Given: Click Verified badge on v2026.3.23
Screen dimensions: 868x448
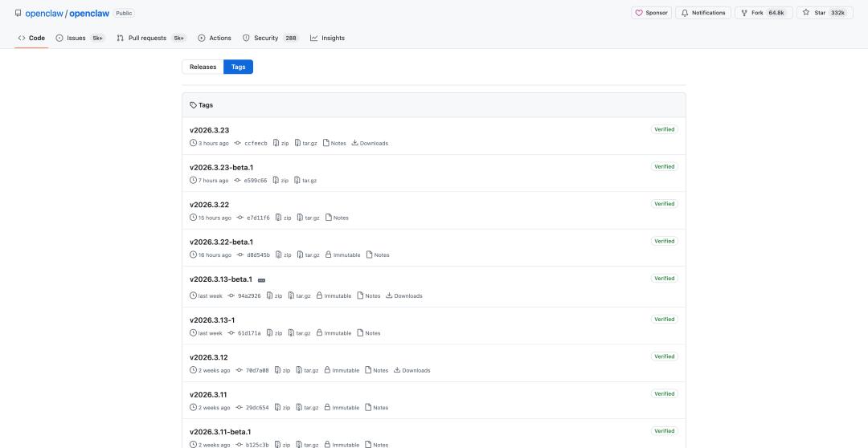Looking at the screenshot, I should click(x=665, y=129).
